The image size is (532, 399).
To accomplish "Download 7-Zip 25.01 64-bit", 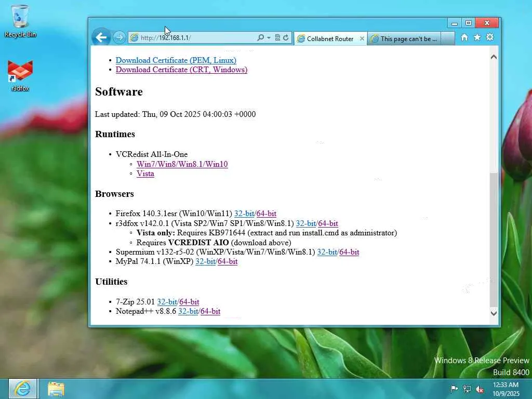I will [189, 302].
